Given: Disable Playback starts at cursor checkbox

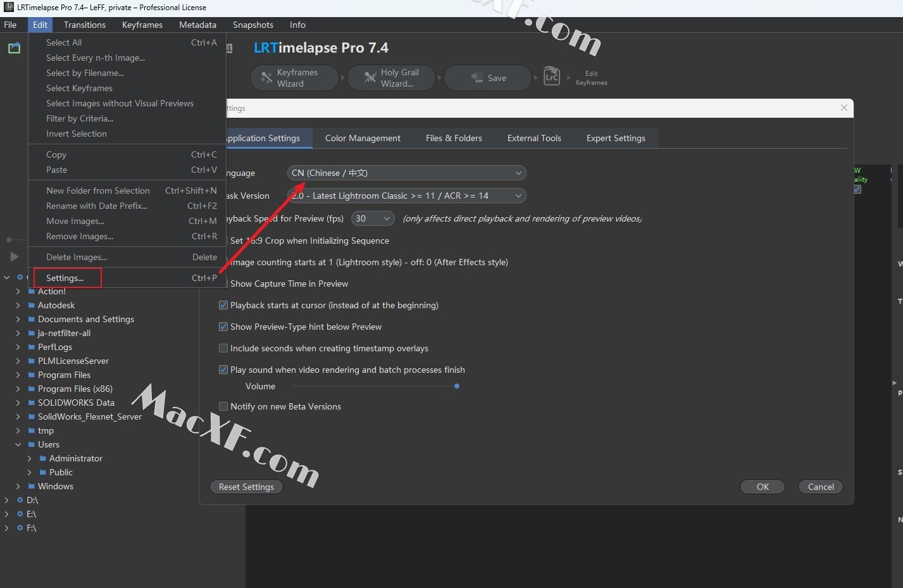Looking at the screenshot, I should click(223, 305).
